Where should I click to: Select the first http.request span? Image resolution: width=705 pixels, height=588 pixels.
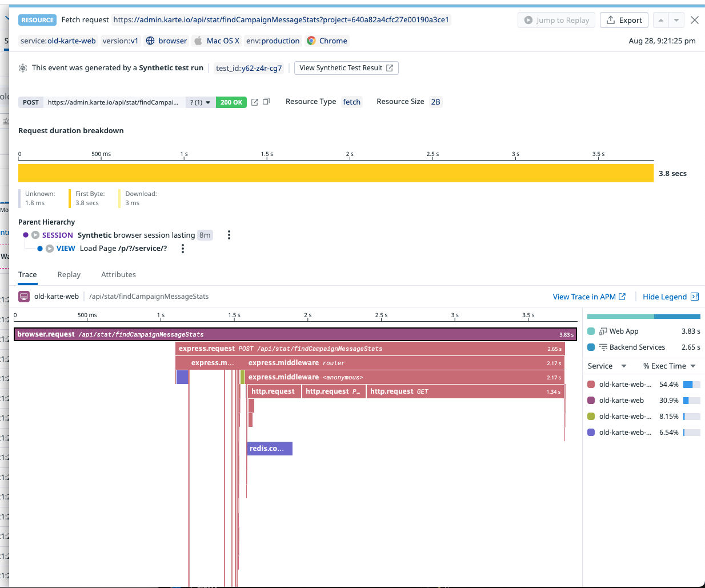[x=275, y=391]
